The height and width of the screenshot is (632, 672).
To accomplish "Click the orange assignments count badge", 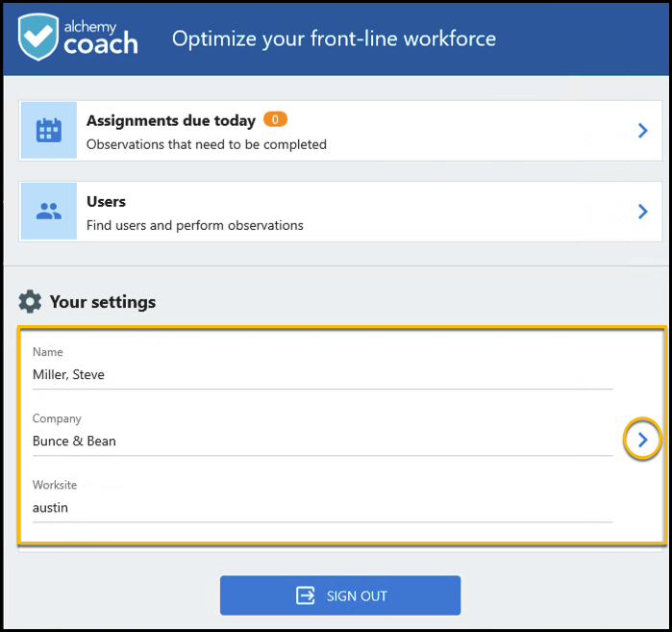I will tap(275, 120).
